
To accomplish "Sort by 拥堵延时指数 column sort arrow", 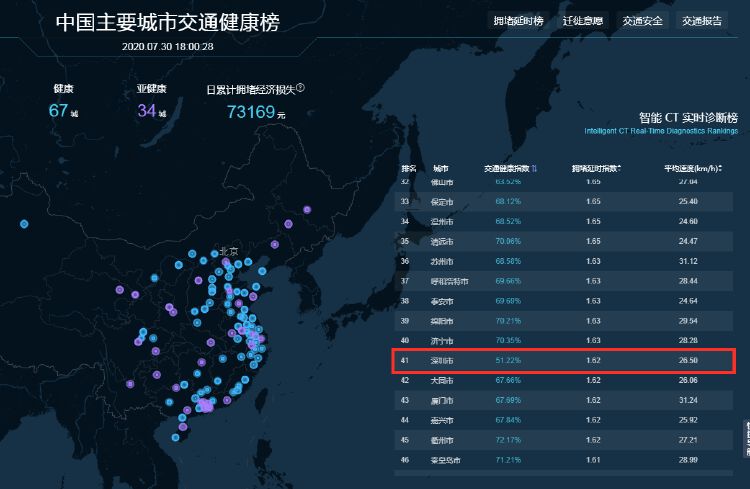I will pyautogui.click(x=619, y=169).
